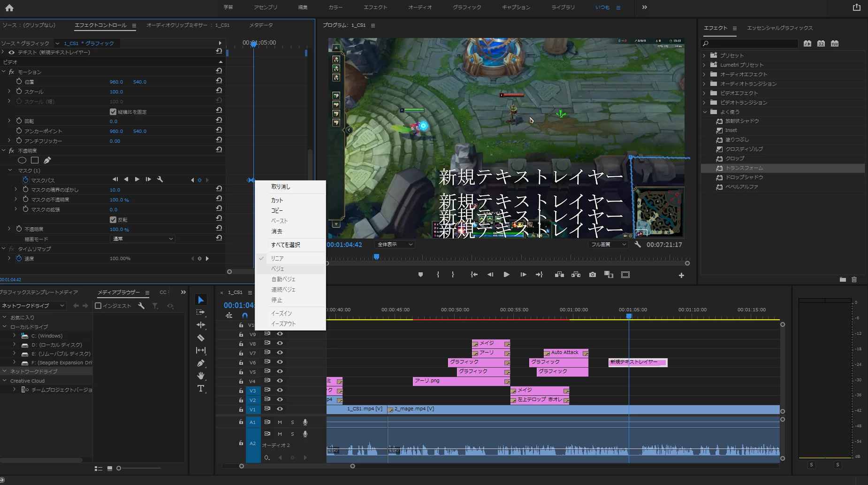Toggle the 縦横比を固定 checkbox
The height and width of the screenshot is (485, 868).
point(113,112)
